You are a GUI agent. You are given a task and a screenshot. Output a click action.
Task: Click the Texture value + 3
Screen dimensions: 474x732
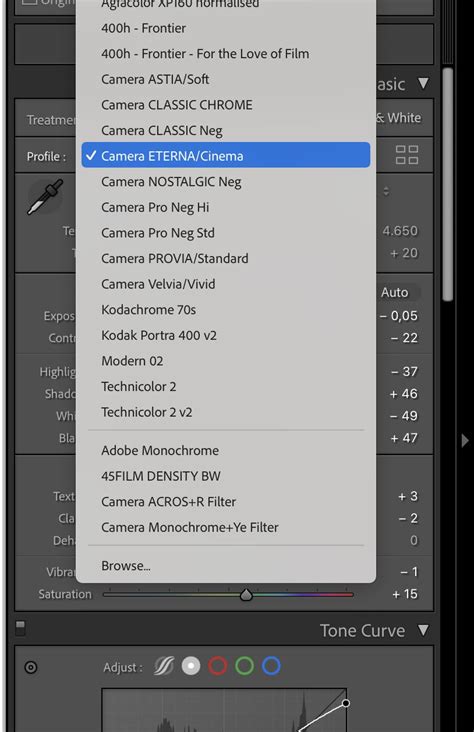pyautogui.click(x=408, y=496)
